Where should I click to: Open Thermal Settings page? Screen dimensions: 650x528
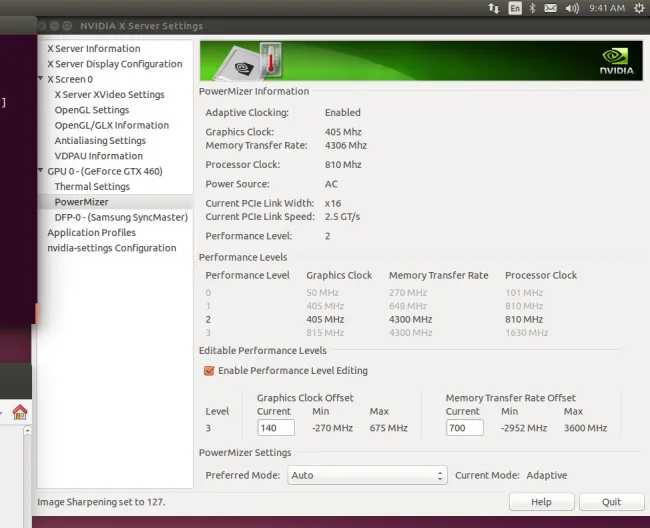[92, 186]
